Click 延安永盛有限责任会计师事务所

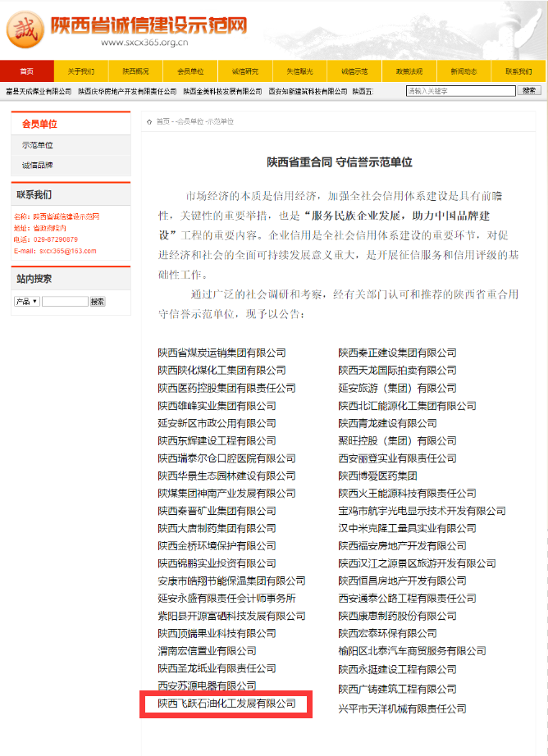pyautogui.click(x=226, y=599)
